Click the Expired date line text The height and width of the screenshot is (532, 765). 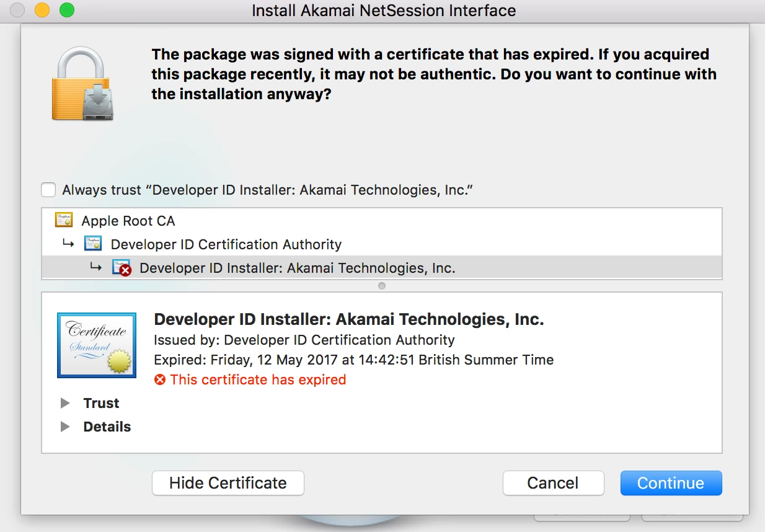click(x=354, y=360)
